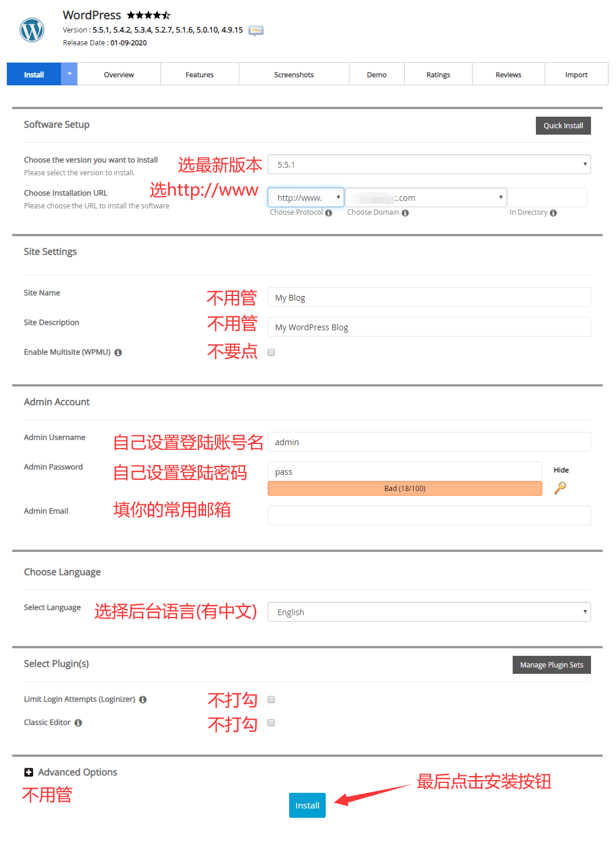616x841 pixels.
Task: Click the changelog icon beside version list
Action: pos(255,31)
